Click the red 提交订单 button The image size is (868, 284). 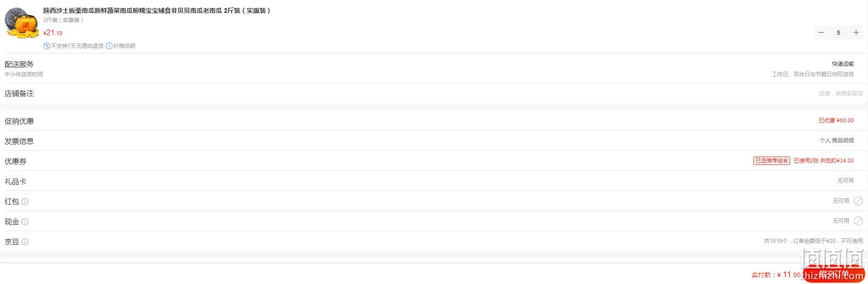point(834,274)
